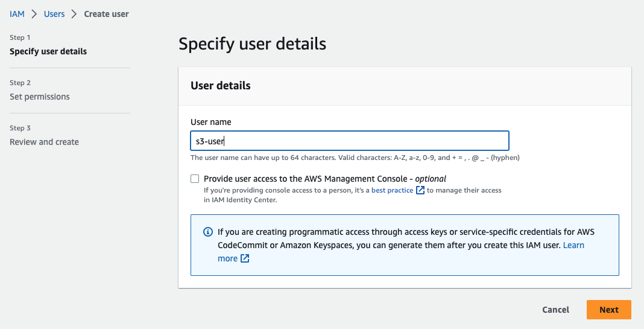
Task: Select Step 1 Specify user details
Action: coord(48,51)
